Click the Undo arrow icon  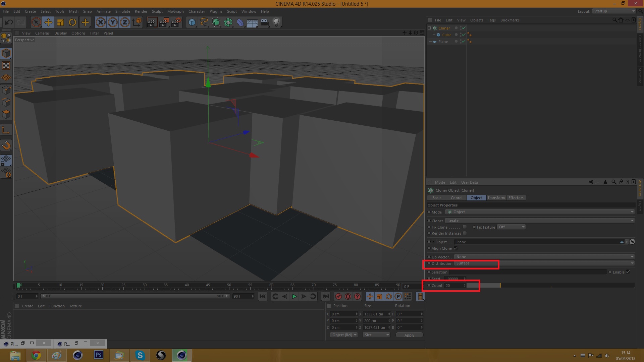[x=9, y=22]
